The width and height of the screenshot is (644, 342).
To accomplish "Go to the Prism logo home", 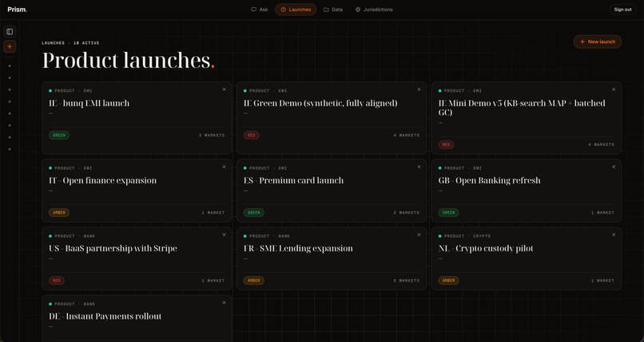I will (18, 10).
